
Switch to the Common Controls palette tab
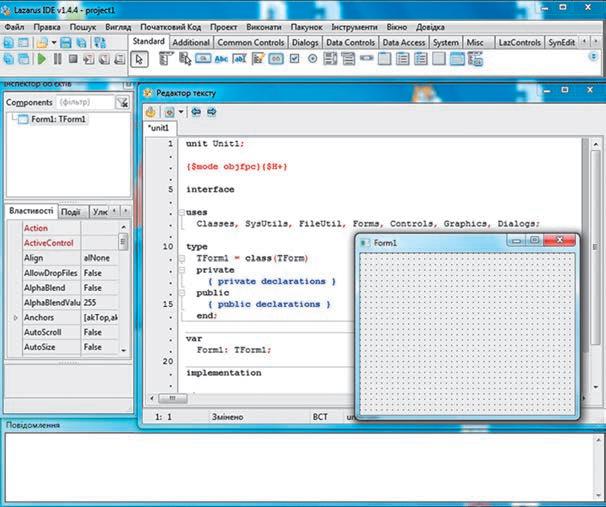(251, 43)
